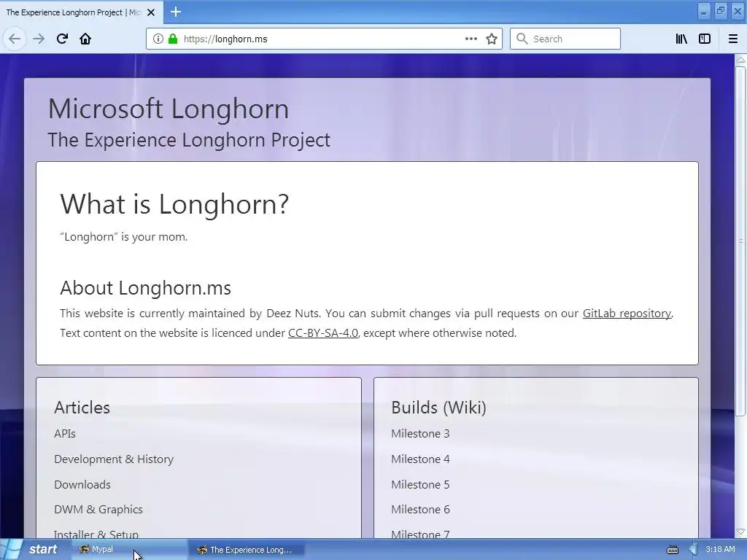Screen dimensions: 747x560
Task: Open Milestone 5 builds page
Action: (420, 484)
